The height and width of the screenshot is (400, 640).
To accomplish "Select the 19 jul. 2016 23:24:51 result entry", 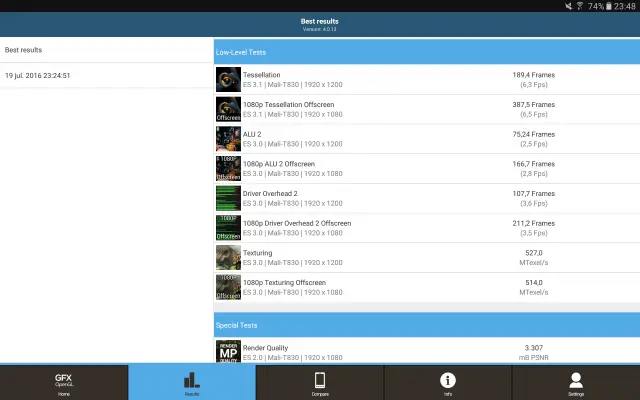I will coord(105,76).
